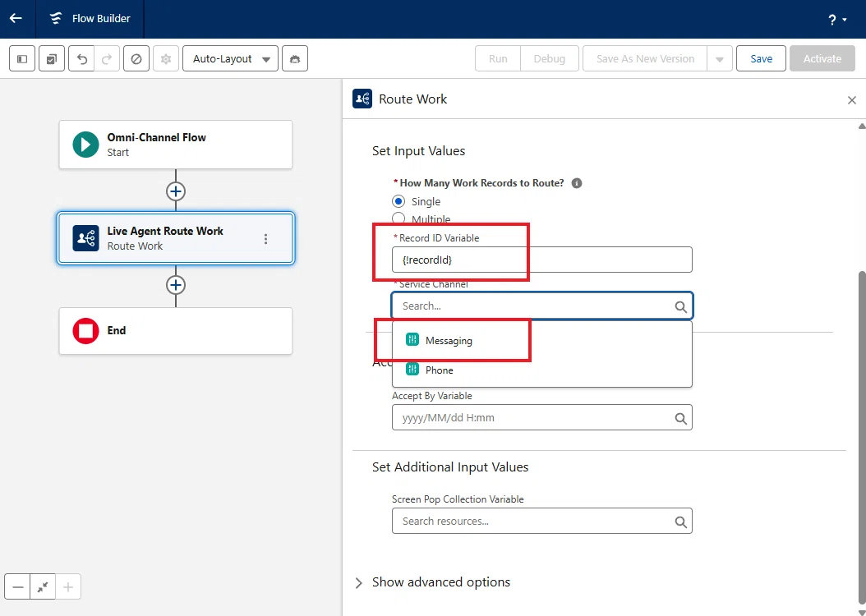Open Live Agent Route Work options menu
The height and width of the screenshot is (616, 866).
pos(265,238)
